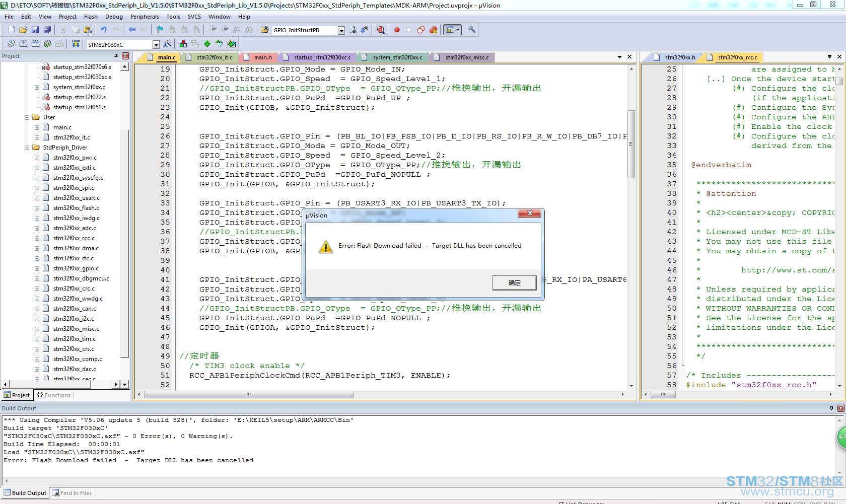Switch to system_stm32f0xx.c tab
Screen dimensions: 846x504
pos(393,57)
